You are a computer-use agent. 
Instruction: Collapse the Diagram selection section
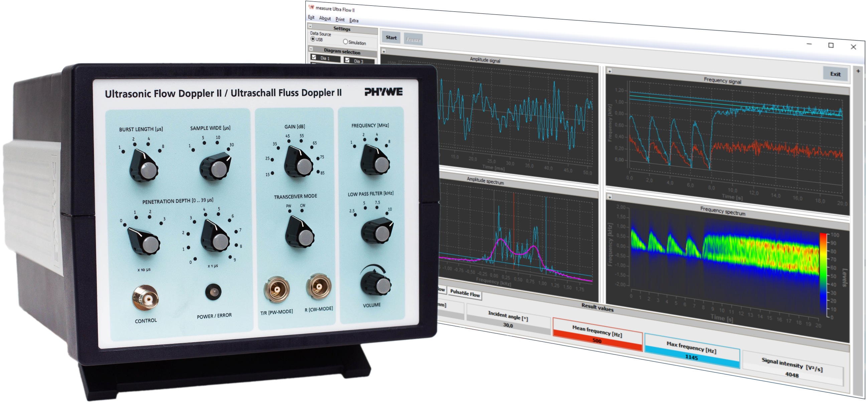coord(311,48)
